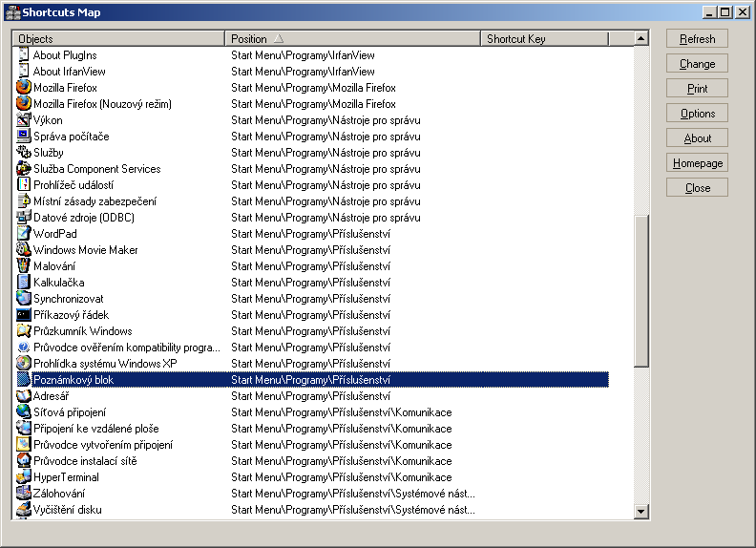The image size is (756, 548).
Task: Click the Firefox (Nouzový režim) icon
Action: [24, 104]
